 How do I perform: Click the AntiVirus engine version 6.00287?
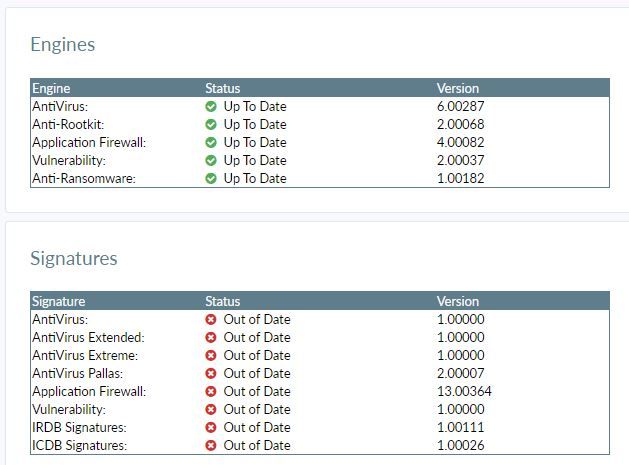460,106
